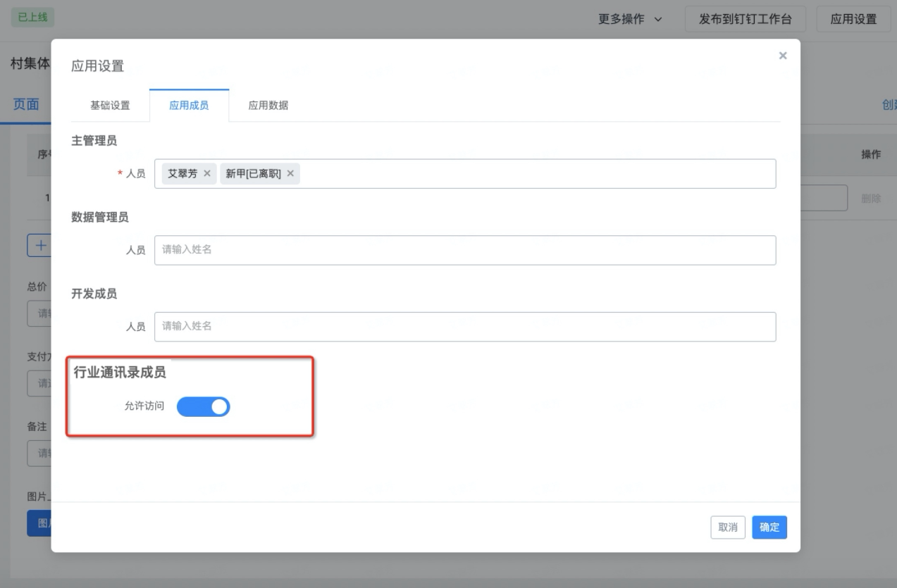Expand the 更多操作 dropdown
This screenshot has height=588, width=897.
(x=630, y=20)
